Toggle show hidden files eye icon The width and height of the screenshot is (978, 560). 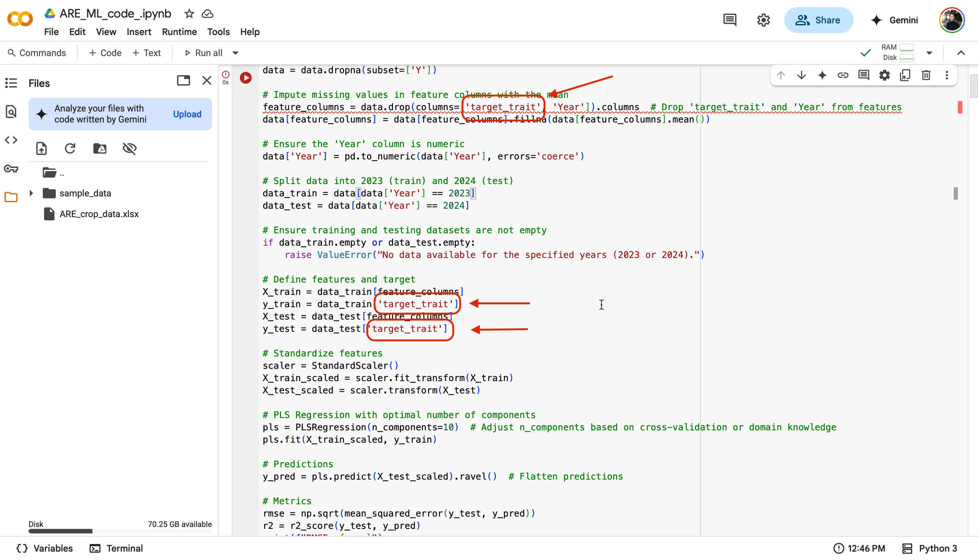130,148
